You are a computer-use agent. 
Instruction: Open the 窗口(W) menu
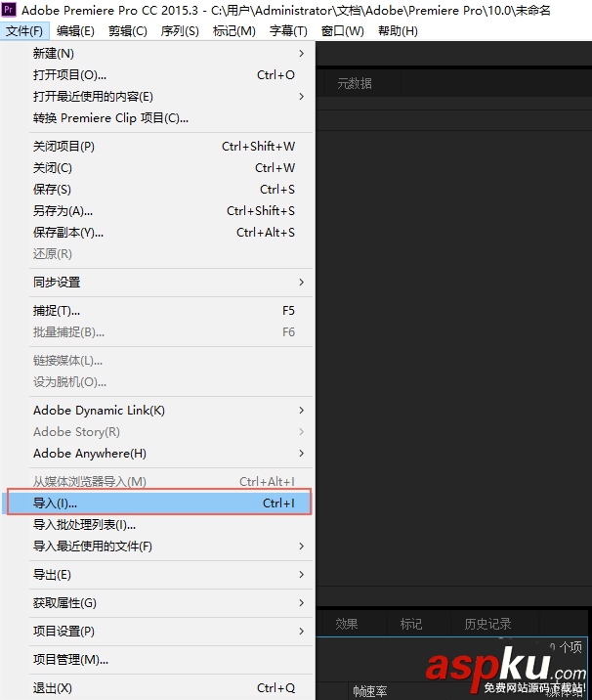342,31
